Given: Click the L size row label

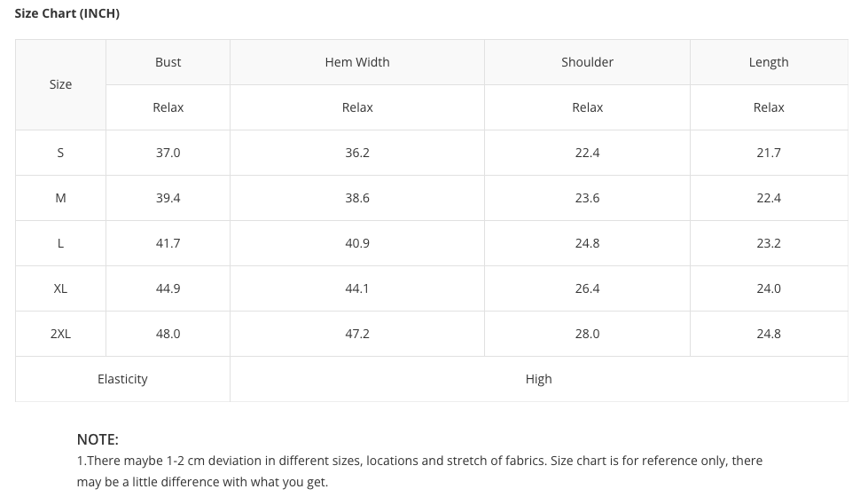Looking at the screenshot, I should [60, 243].
